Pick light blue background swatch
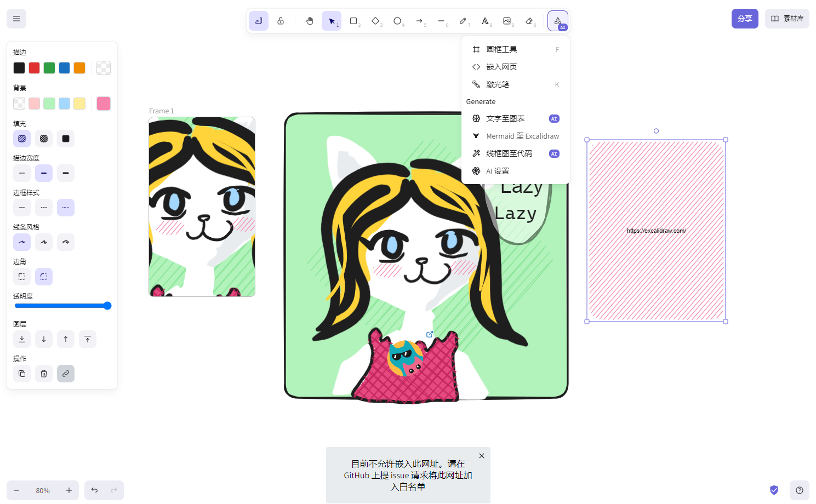 tap(64, 104)
